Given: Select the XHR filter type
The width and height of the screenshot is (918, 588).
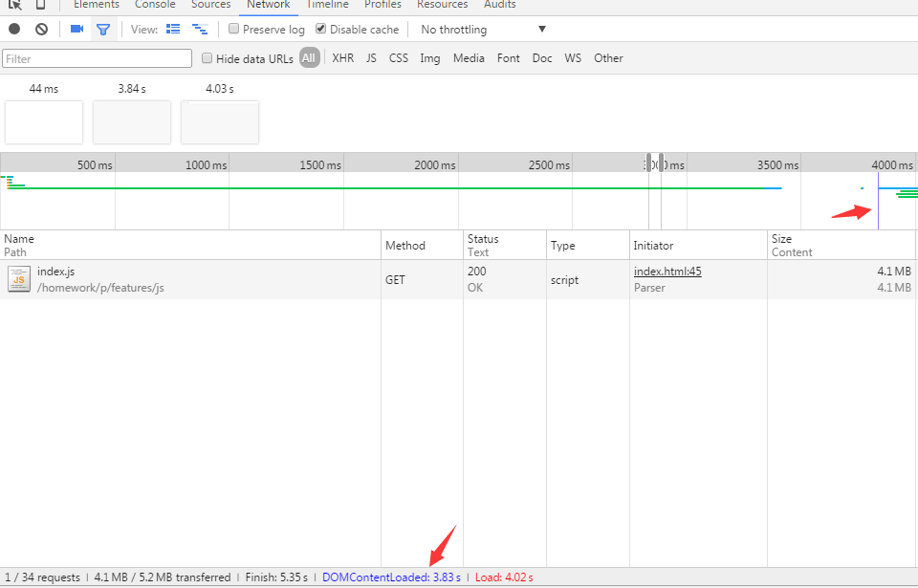Looking at the screenshot, I should pos(342,58).
